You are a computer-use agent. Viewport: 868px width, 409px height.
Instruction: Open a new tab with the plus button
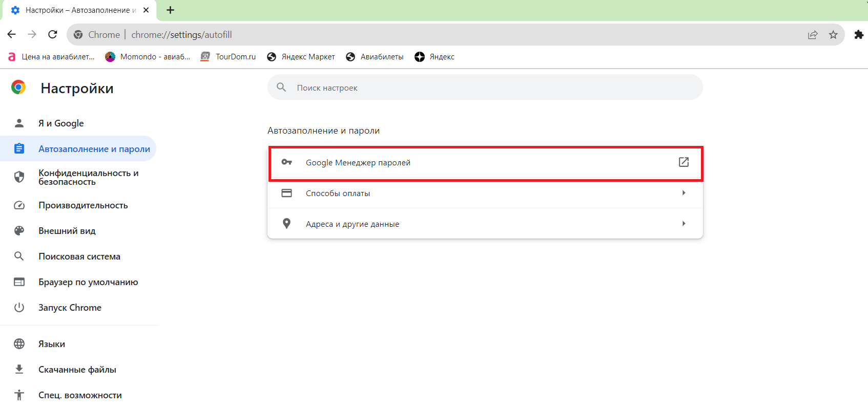pos(171,10)
